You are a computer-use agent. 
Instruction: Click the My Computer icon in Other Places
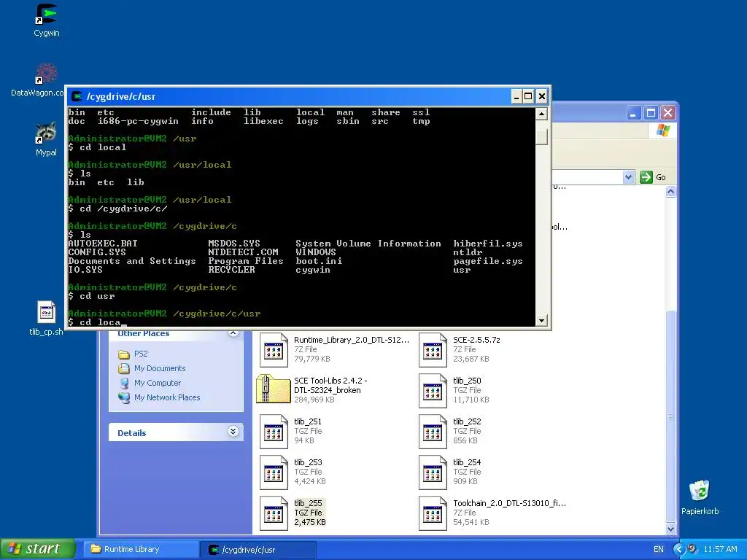pos(124,384)
